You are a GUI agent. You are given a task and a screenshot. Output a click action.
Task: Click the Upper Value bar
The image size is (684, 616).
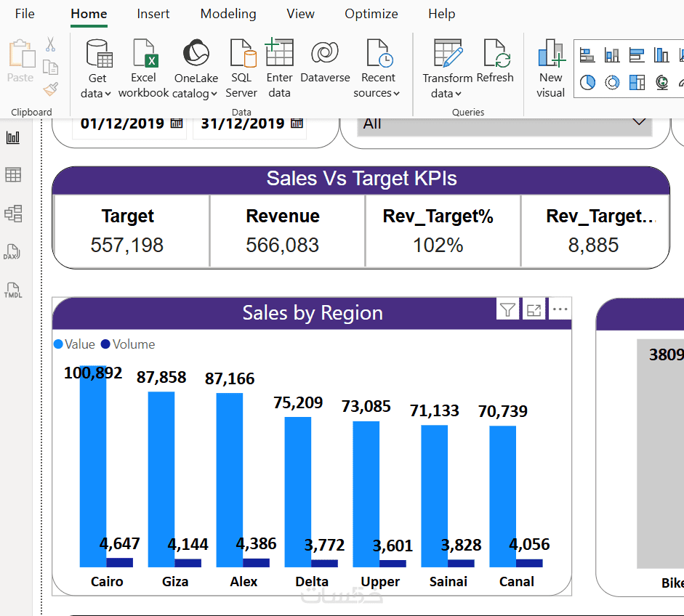[x=366, y=495]
